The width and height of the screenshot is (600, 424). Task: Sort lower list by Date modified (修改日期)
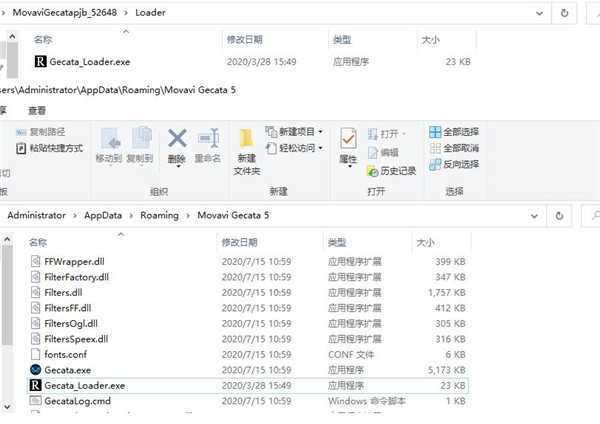pyautogui.click(x=239, y=243)
